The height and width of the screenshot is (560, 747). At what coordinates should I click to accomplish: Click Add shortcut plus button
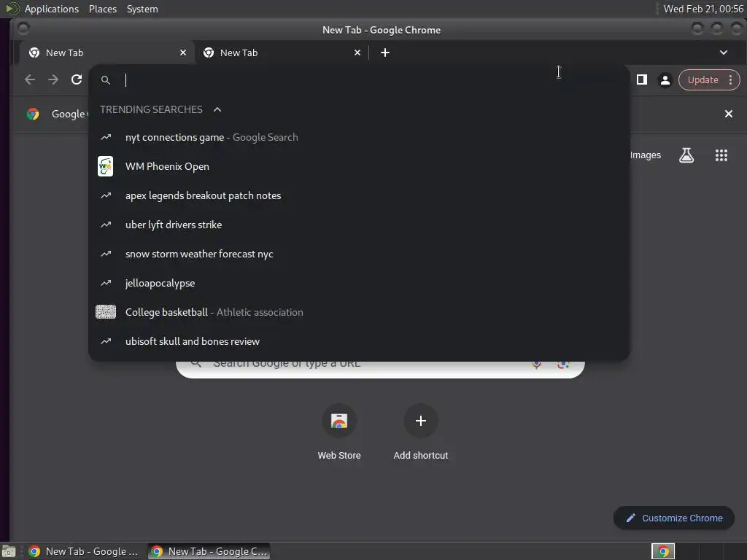pyautogui.click(x=421, y=421)
